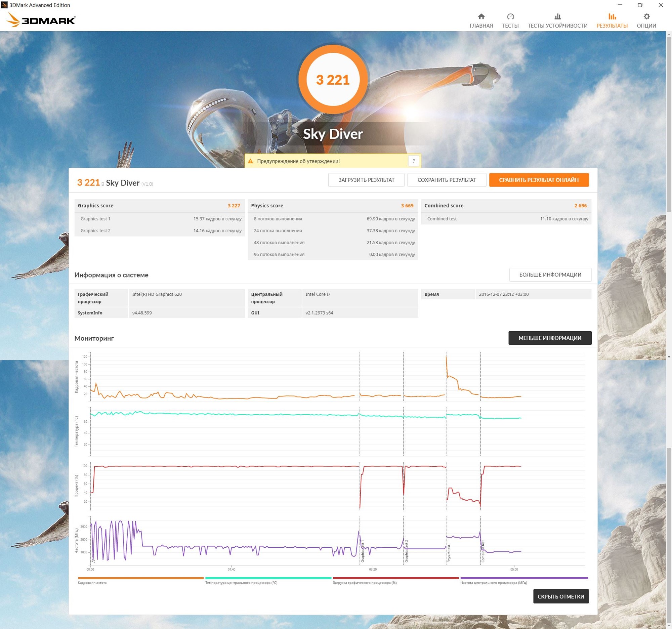
Task: Click the 24 потока выполнения row
Action: point(333,230)
